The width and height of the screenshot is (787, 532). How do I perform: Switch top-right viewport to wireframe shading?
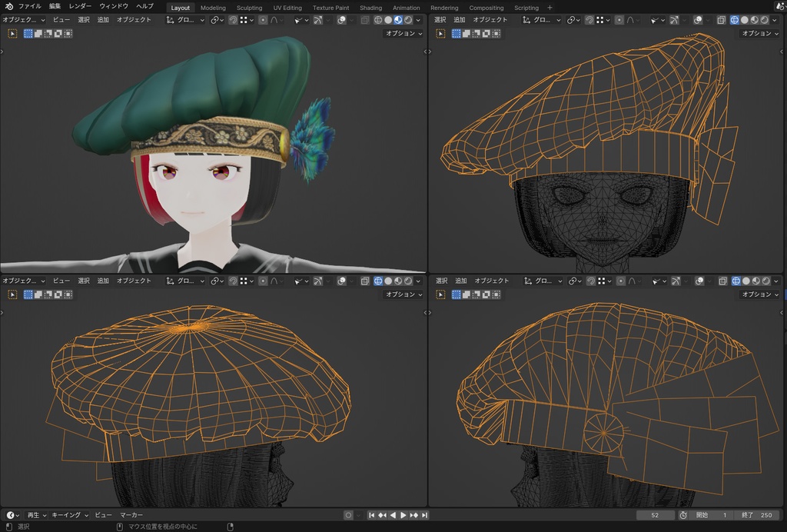click(734, 20)
